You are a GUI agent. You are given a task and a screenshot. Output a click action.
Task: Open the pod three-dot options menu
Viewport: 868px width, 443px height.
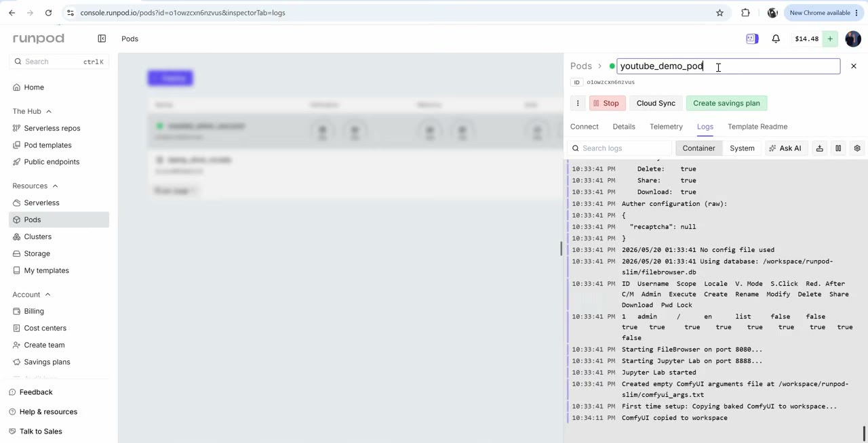click(578, 103)
